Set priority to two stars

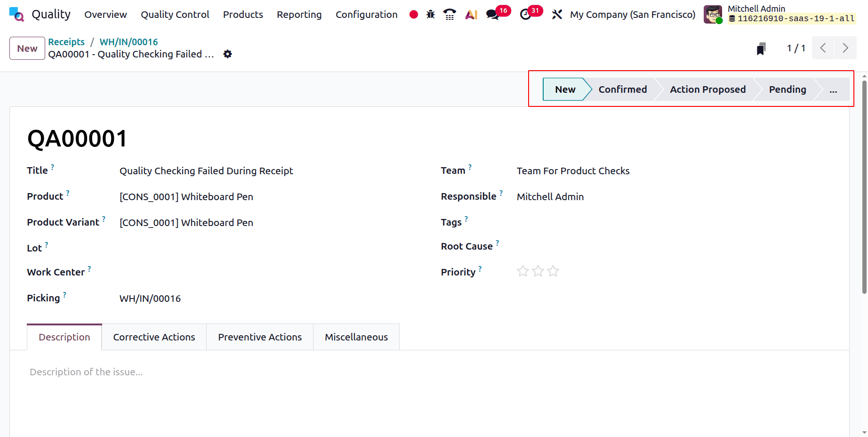click(538, 271)
